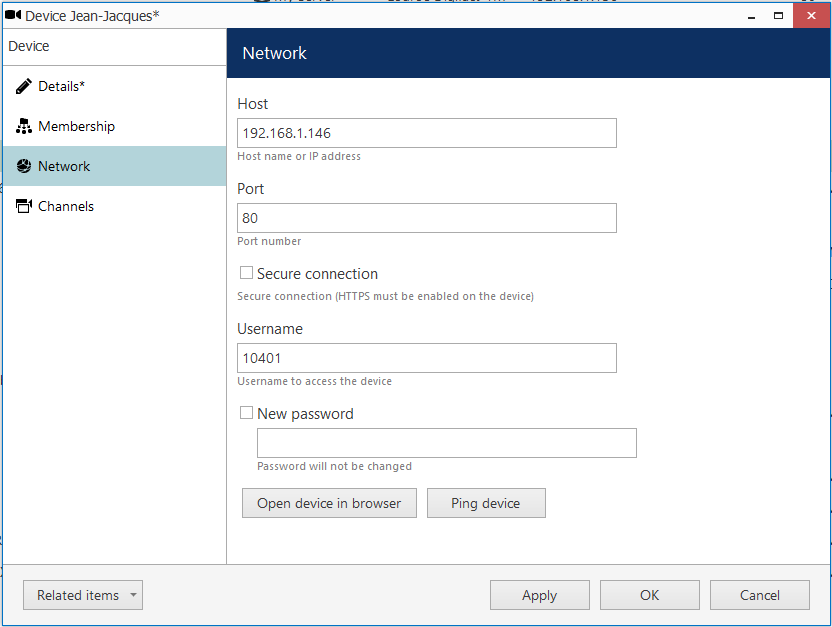Close the dialog with red X
832x627 pixels.
[x=811, y=15]
